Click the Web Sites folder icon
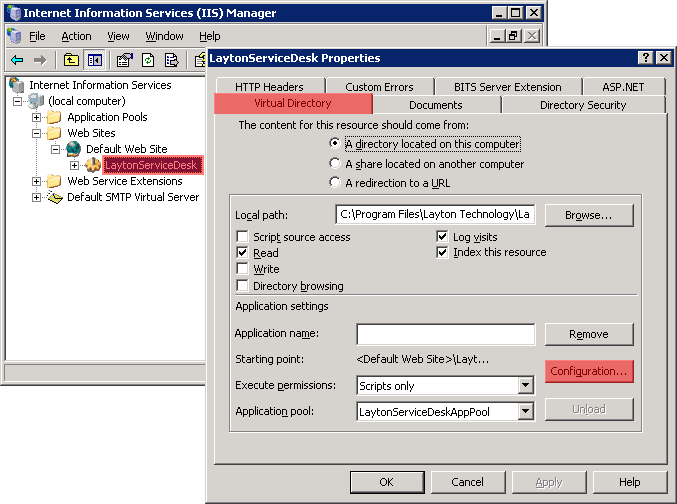 54,133
